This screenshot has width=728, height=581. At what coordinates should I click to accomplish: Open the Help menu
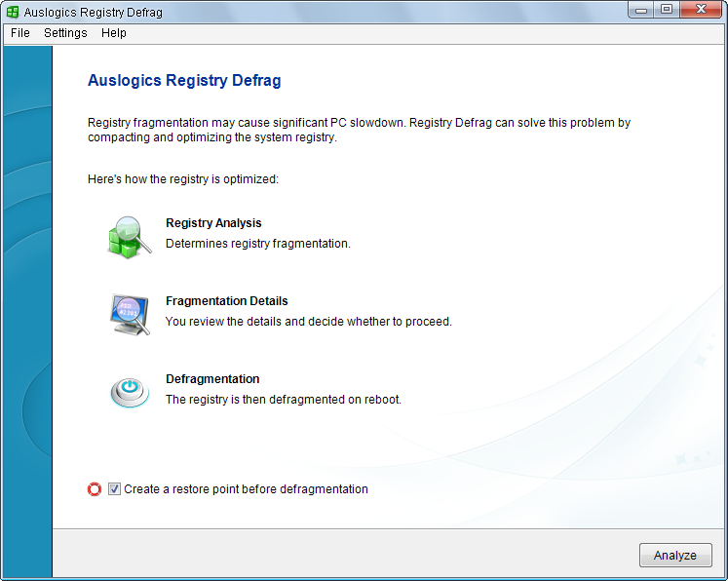pos(114,33)
